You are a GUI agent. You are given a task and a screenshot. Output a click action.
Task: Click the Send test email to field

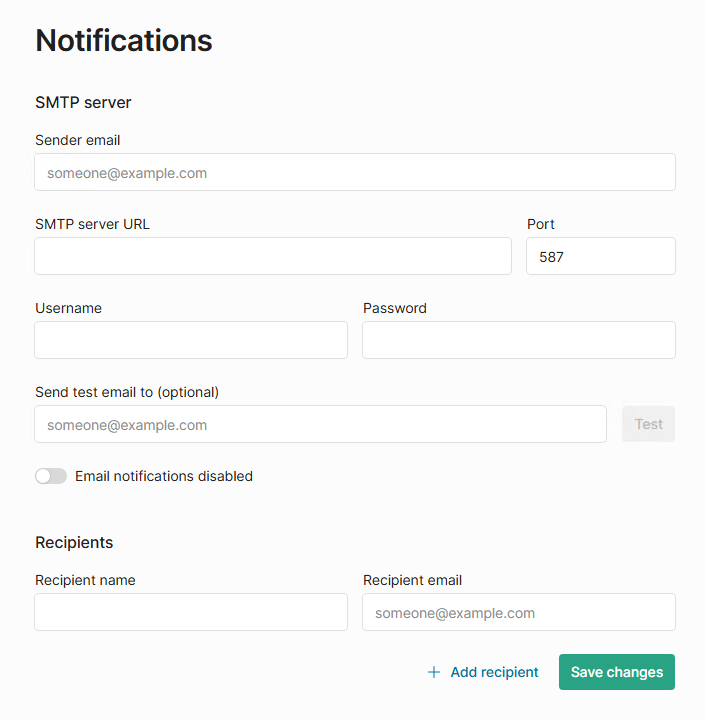(320, 424)
